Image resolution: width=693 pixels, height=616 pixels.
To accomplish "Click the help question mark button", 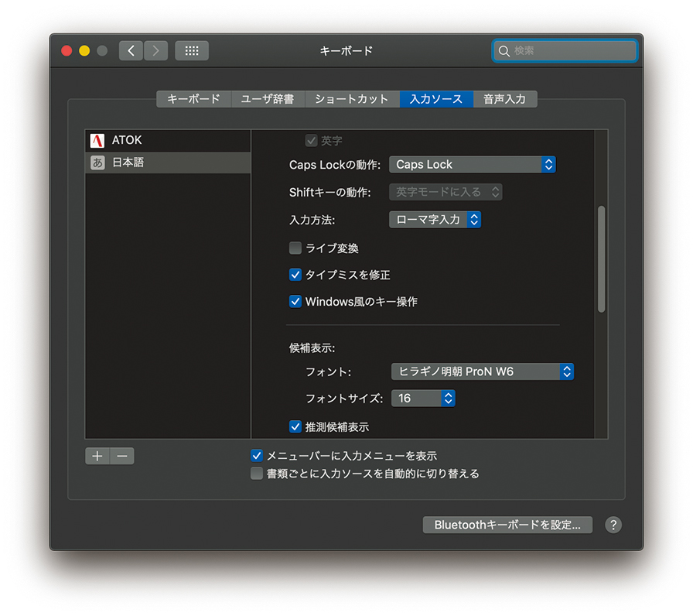I will point(613,525).
